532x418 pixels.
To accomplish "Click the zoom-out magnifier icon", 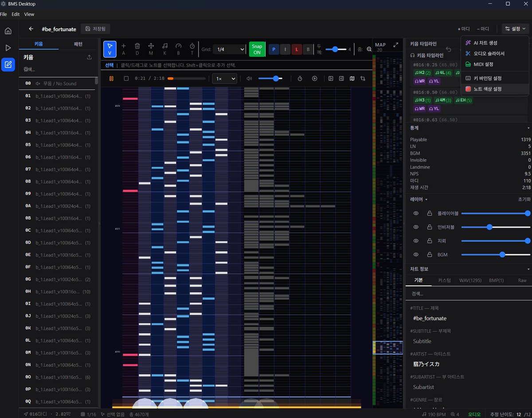I will (369, 49).
